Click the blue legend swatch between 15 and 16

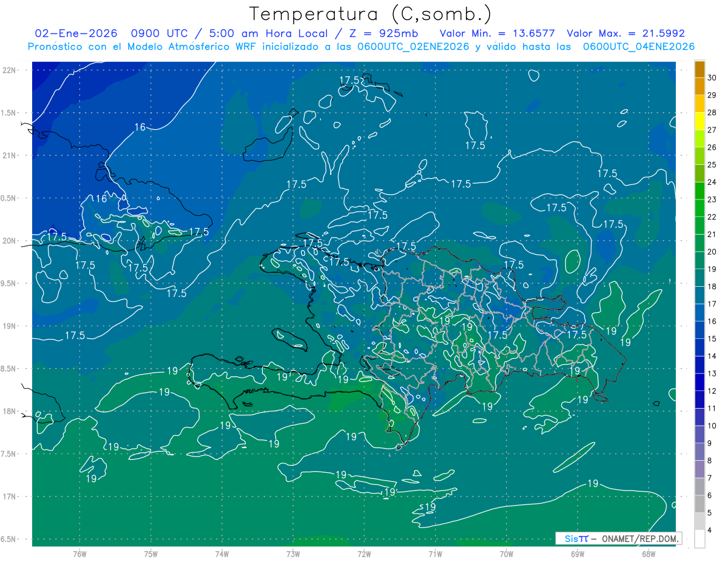coord(699,330)
